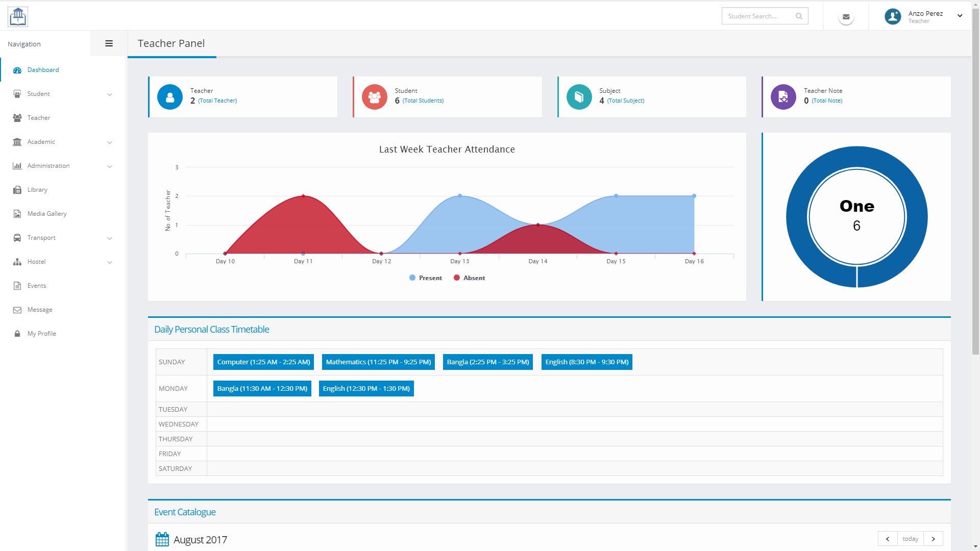Click the calendar today button
Viewport: 980px width, 551px height.
pos(910,539)
